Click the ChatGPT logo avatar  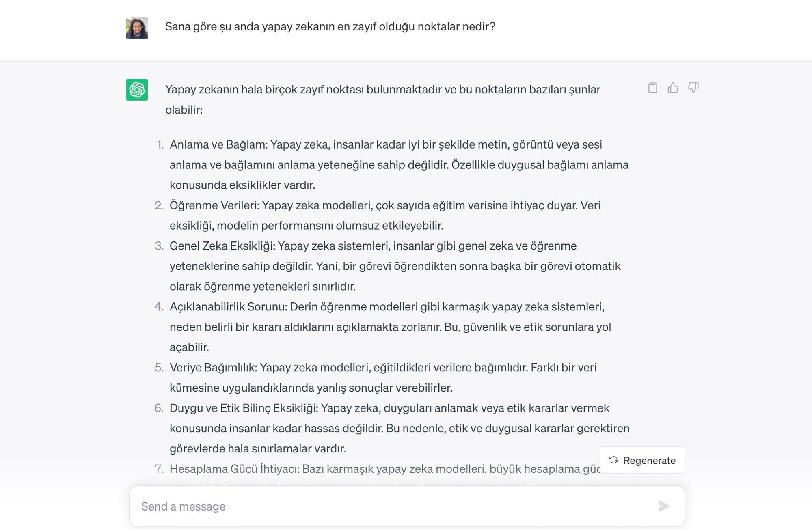(x=137, y=90)
